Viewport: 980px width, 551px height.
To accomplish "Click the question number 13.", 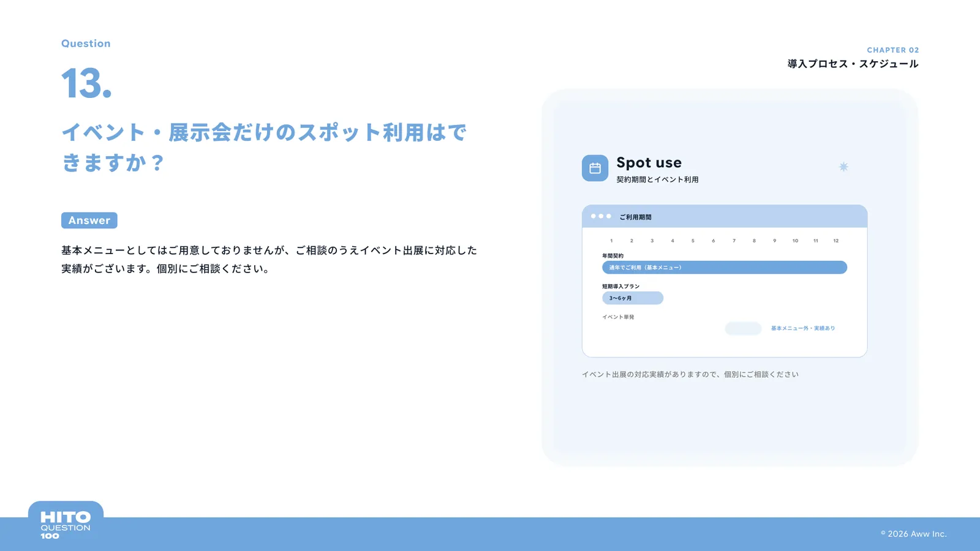I will click(86, 83).
